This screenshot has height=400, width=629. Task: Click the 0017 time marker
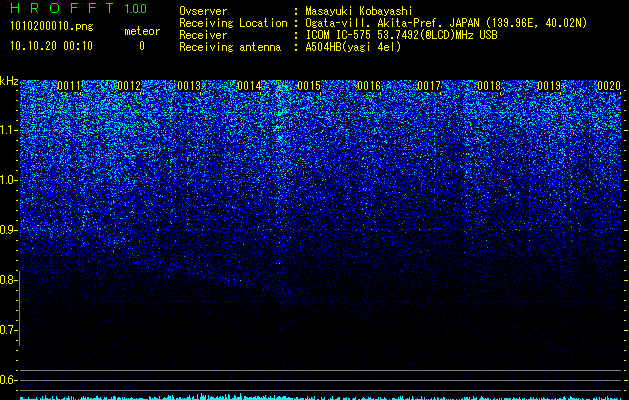click(429, 86)
